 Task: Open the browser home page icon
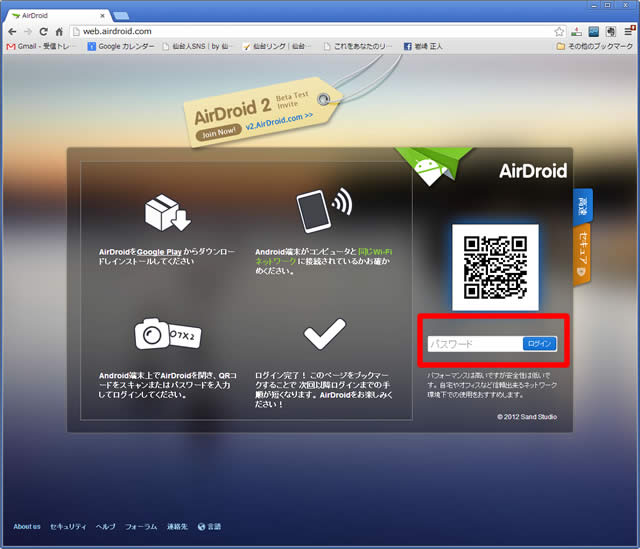(x=59, y=31)
